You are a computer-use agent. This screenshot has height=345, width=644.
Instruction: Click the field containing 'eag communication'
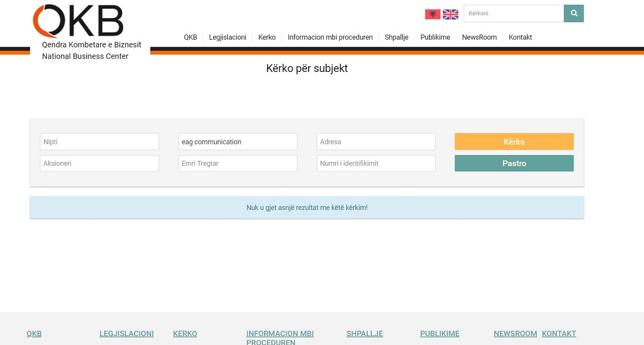(x=238, y=142)
